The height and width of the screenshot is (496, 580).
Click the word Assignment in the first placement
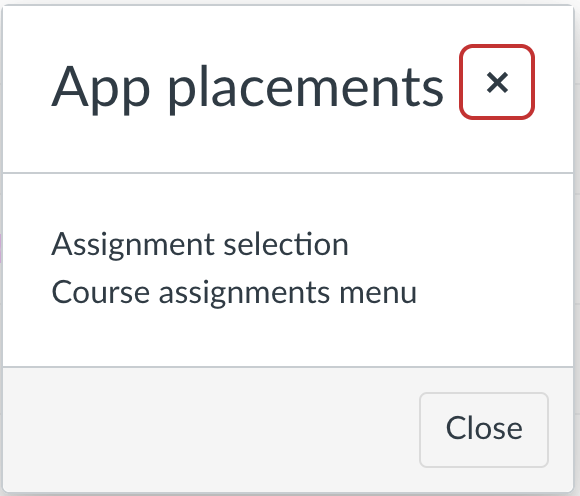[133, 245]
